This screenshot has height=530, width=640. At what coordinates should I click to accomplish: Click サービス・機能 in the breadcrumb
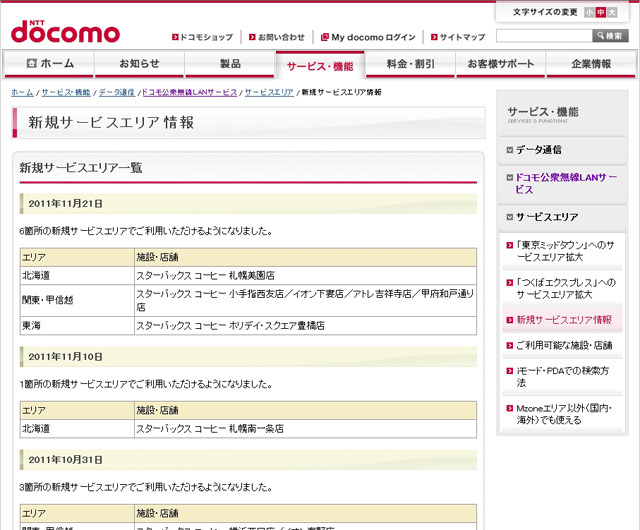pos(66,92)
